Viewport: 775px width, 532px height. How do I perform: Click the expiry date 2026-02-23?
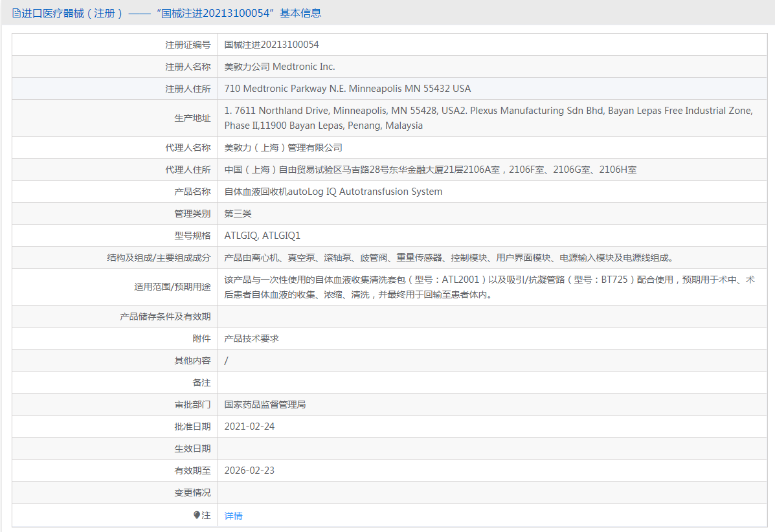click(x=249, y=471)
